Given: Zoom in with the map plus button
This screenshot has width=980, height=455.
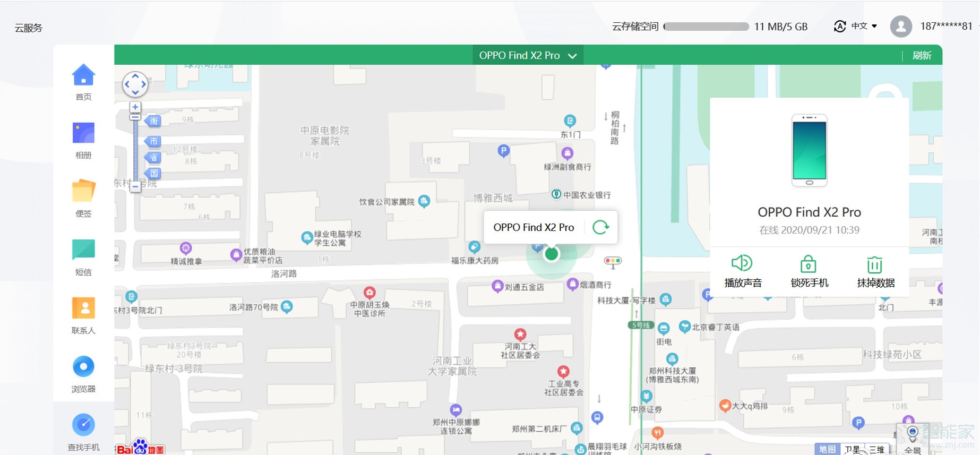Looking at the screenshot, I should click(x=135, y=107).
